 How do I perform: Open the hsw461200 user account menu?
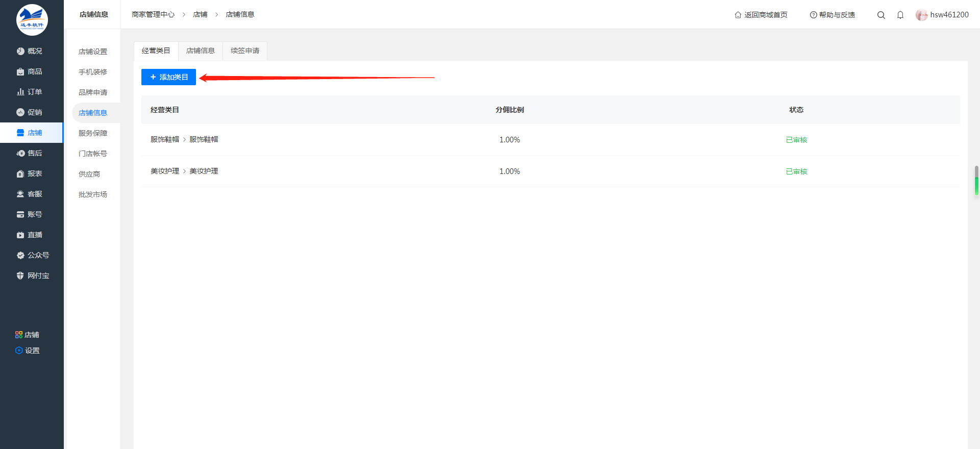click(942, 15)
